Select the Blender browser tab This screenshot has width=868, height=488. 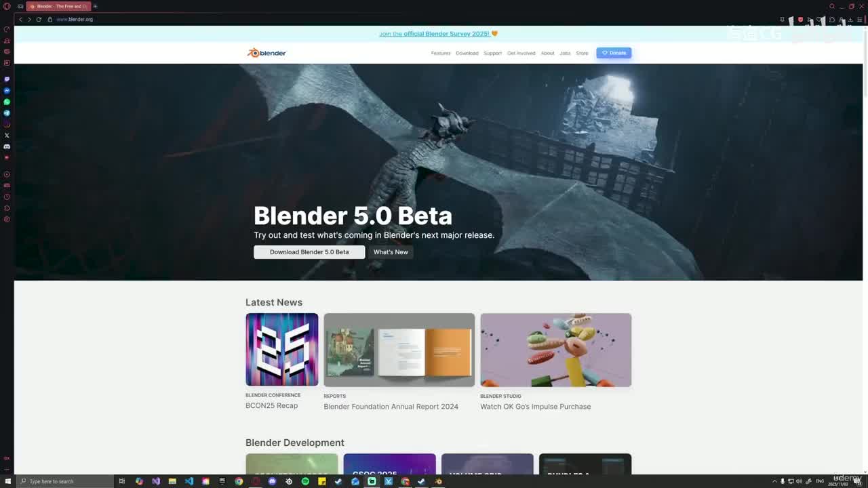pyautogui.click(x=58, y=6)
